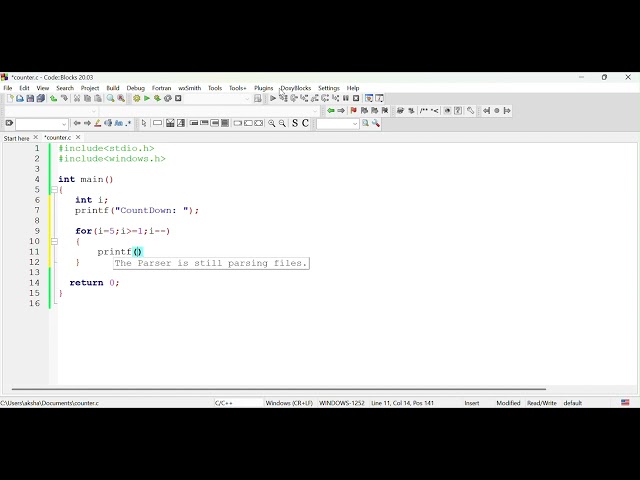Switch to the Start here tab
The width and height of the screenshot is (640, 480).
[x=16, y=138]
